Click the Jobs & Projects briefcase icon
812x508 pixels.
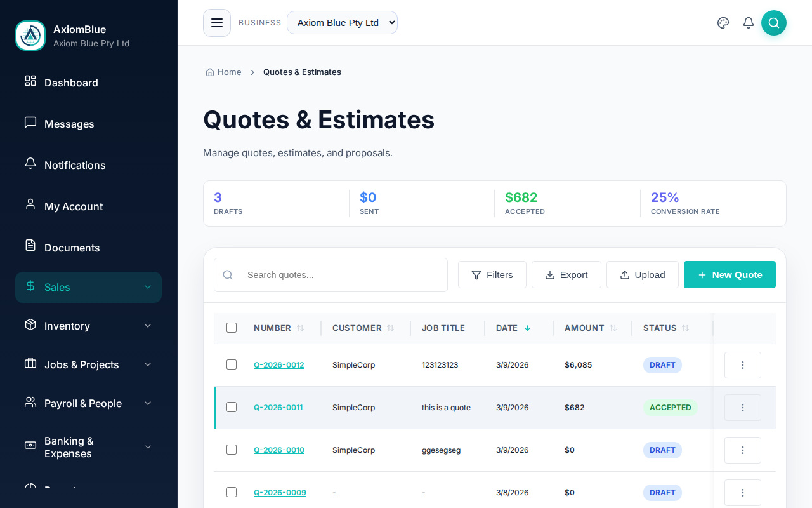click(x=30, y=363)
